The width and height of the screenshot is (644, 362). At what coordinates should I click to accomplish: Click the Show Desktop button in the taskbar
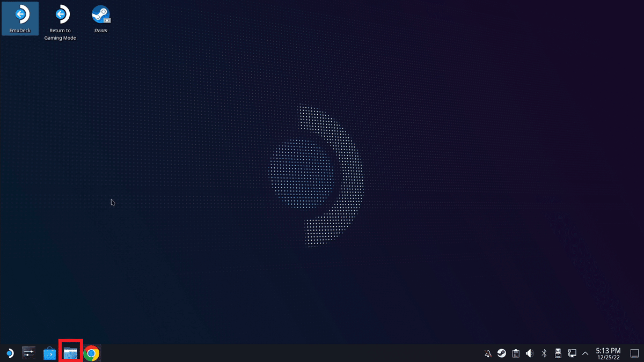click(634, 353)
